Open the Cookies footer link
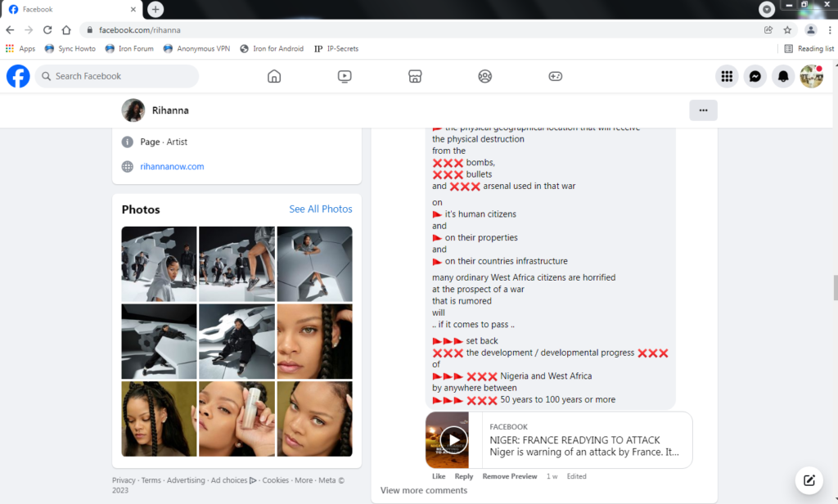This screenshot has height=504, width=838. point(275,480)
